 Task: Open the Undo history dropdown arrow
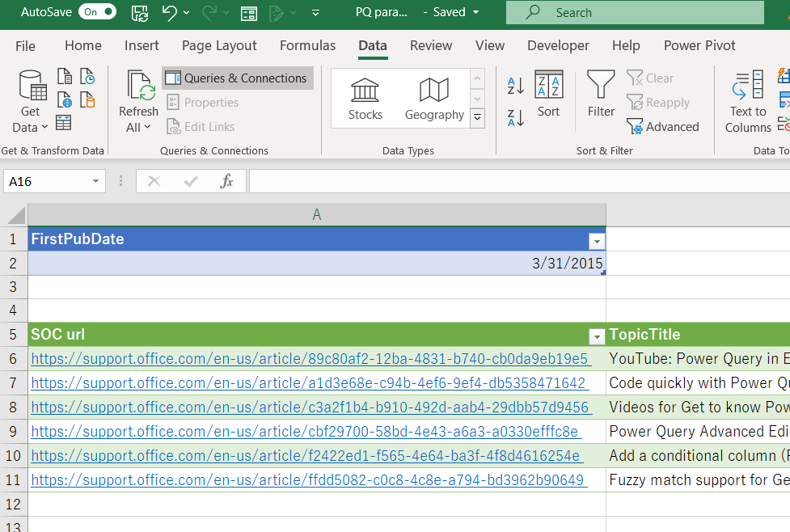click(187, 13)
